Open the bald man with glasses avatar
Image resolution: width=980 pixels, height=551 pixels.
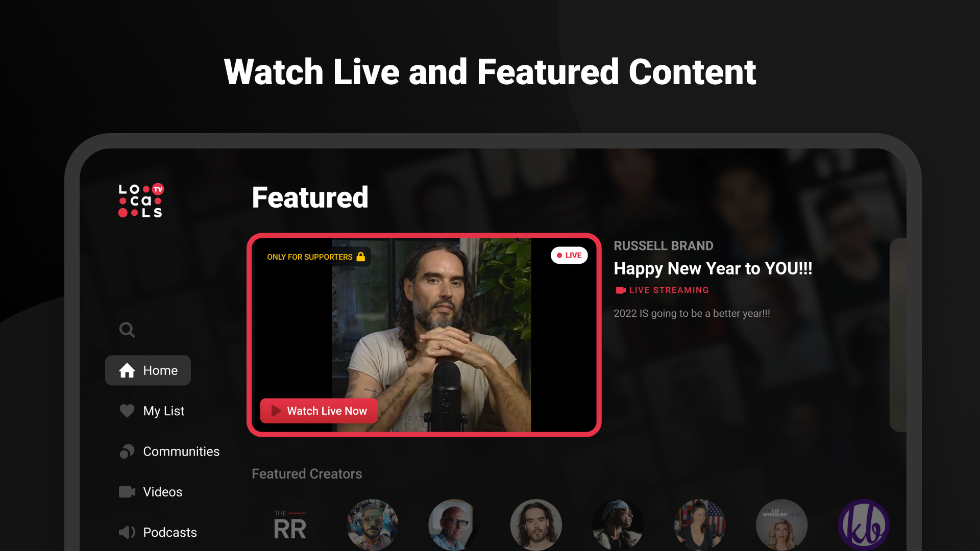(x=454, y=525)
